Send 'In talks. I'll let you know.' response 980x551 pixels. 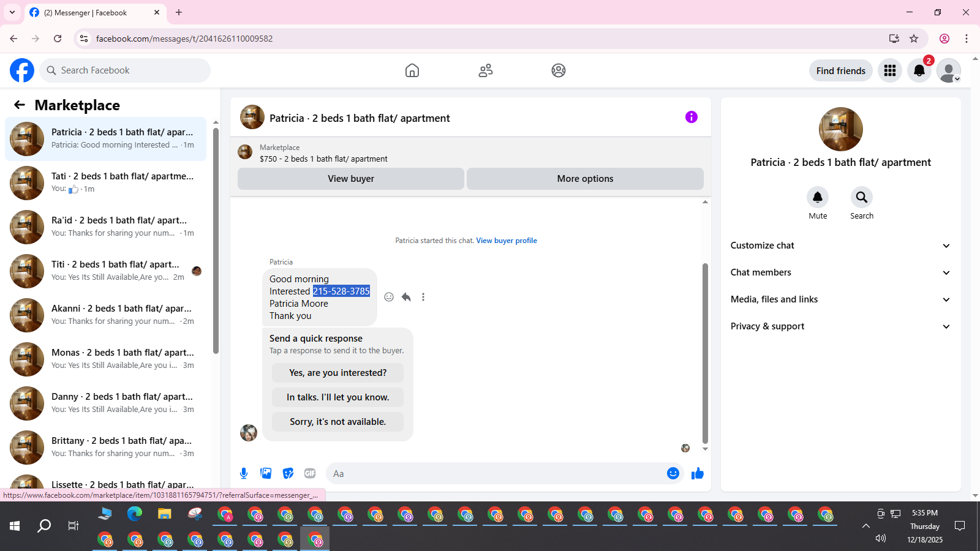click(x=337, y=397)
